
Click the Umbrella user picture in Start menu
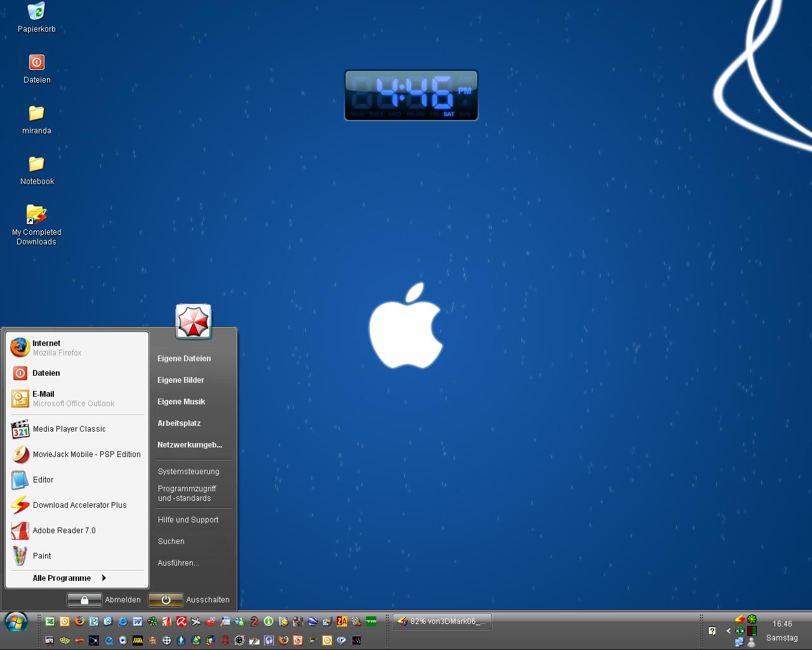point(193,322)
